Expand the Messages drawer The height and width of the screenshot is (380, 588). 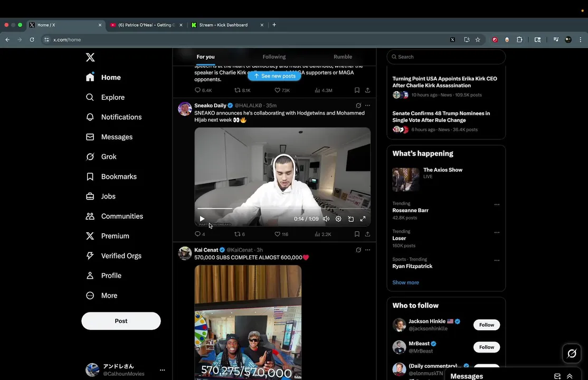(x=570, y=376)
